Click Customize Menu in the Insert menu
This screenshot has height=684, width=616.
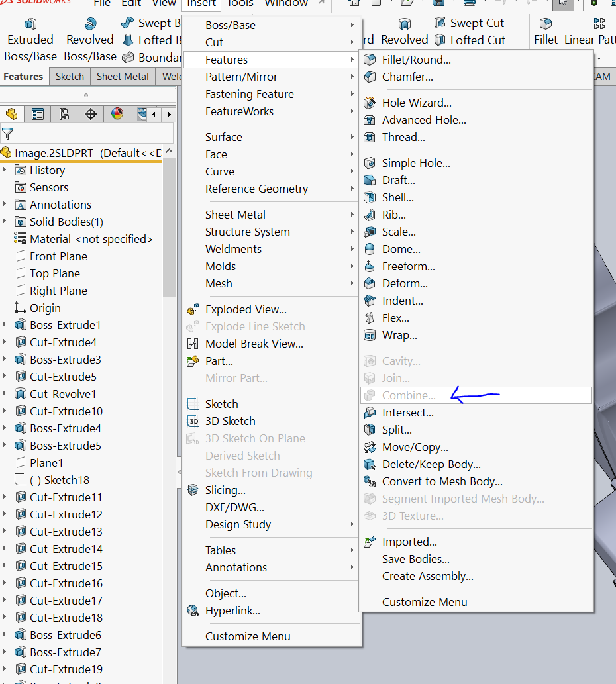click(272, 636)
